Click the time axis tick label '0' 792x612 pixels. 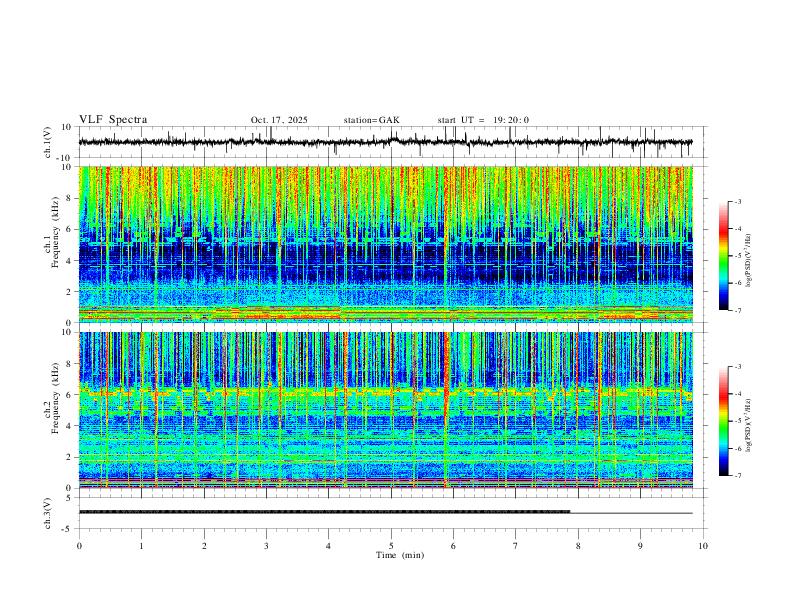tap(79, 546)
